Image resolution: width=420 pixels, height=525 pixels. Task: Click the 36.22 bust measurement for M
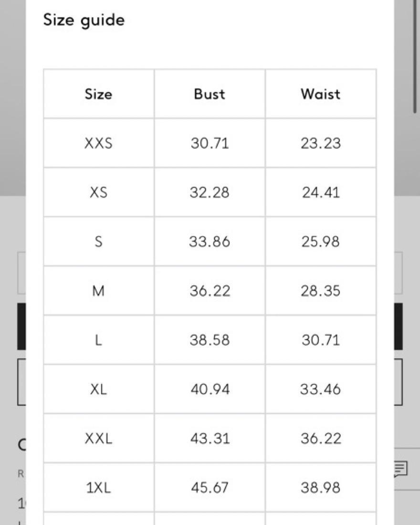pos(210,290)
